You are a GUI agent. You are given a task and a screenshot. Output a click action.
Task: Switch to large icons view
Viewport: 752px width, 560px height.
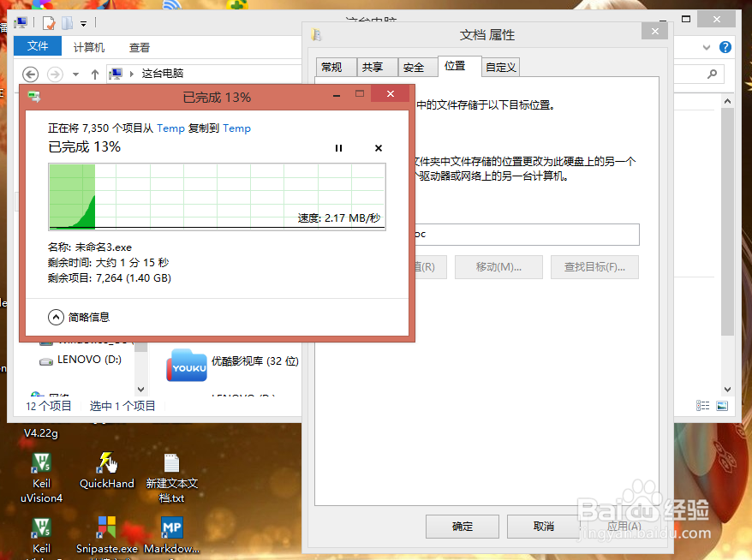(722, 406)
